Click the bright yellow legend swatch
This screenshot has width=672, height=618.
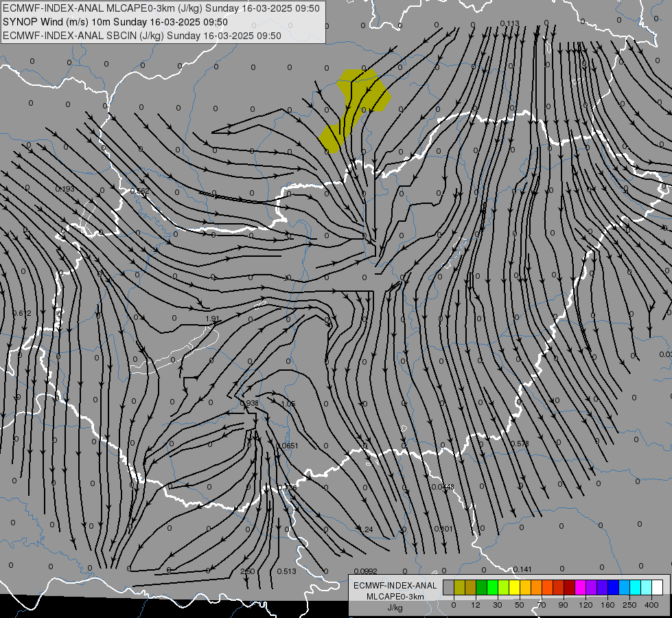coord(514,588)
